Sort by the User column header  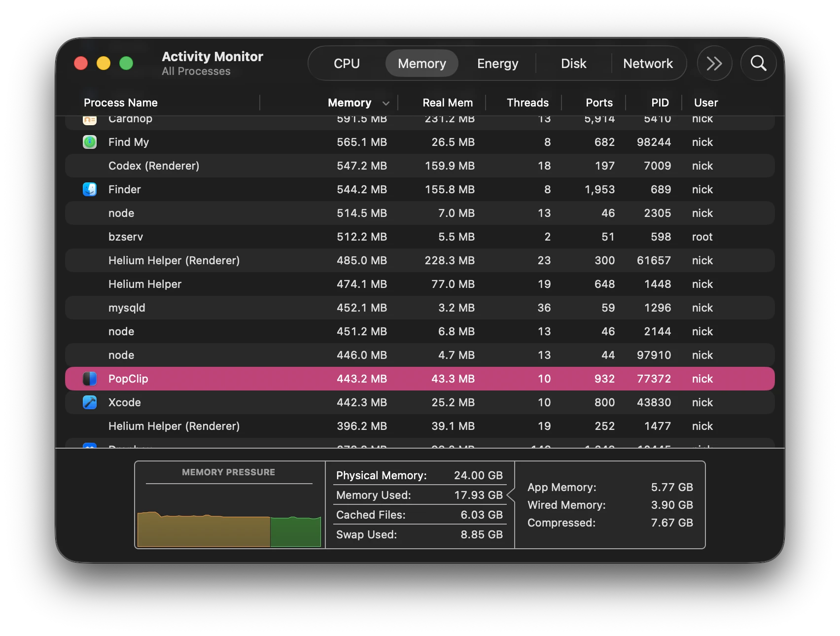(706, 103)
